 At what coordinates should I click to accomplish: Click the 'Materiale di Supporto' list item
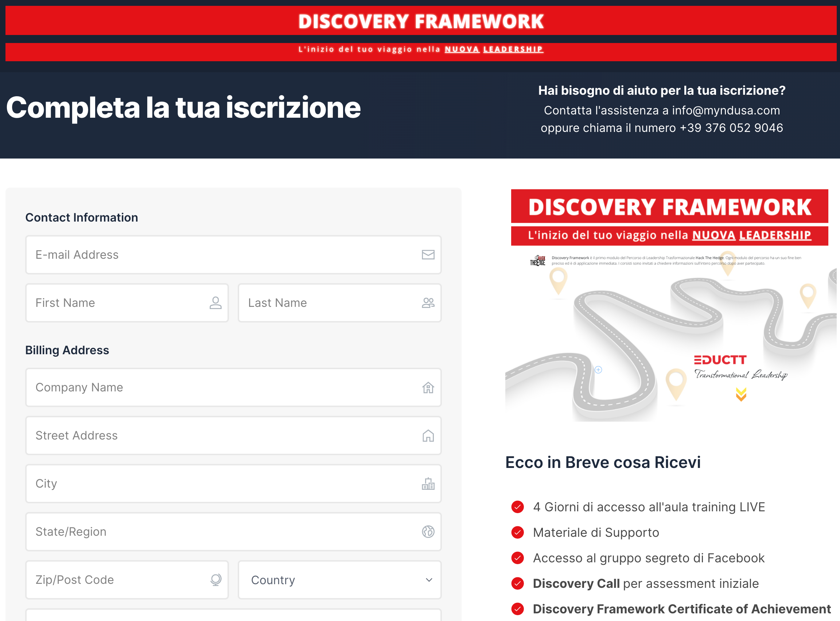click(596, 533)
